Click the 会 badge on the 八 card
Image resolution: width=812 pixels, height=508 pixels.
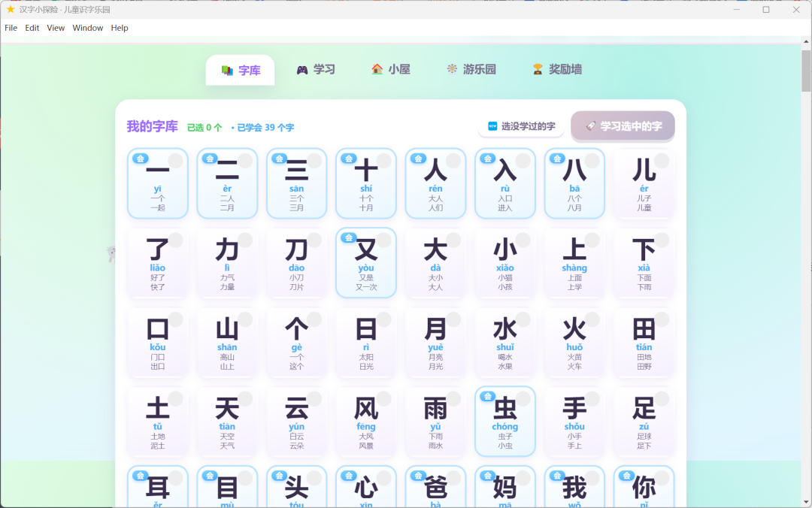556,159
